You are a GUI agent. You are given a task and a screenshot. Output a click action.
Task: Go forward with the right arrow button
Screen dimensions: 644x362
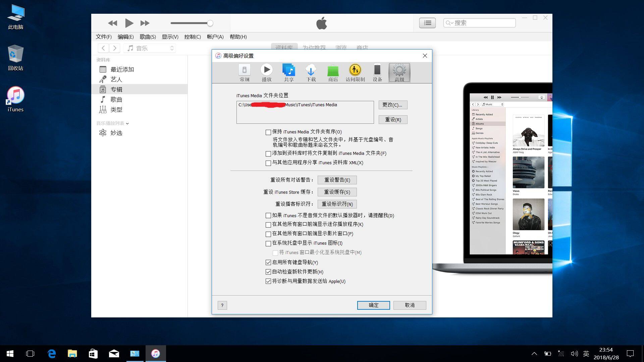tap(115, 48)
